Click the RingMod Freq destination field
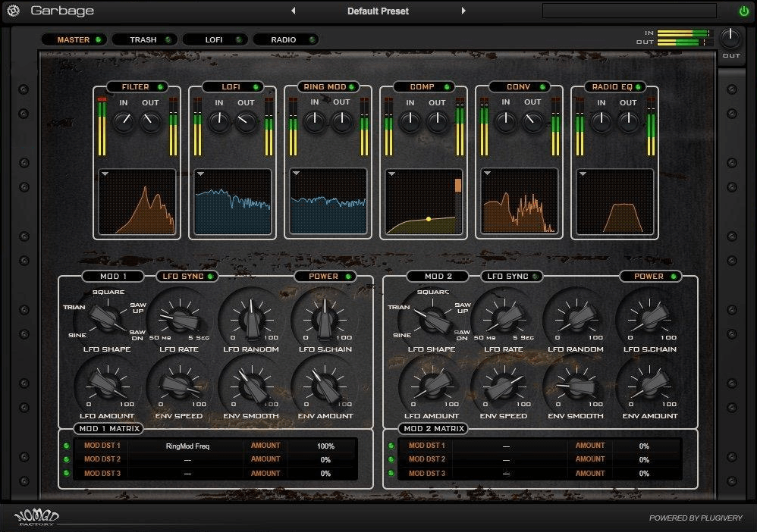This screenshot has width=757, height=532. [x=187, y=446]
